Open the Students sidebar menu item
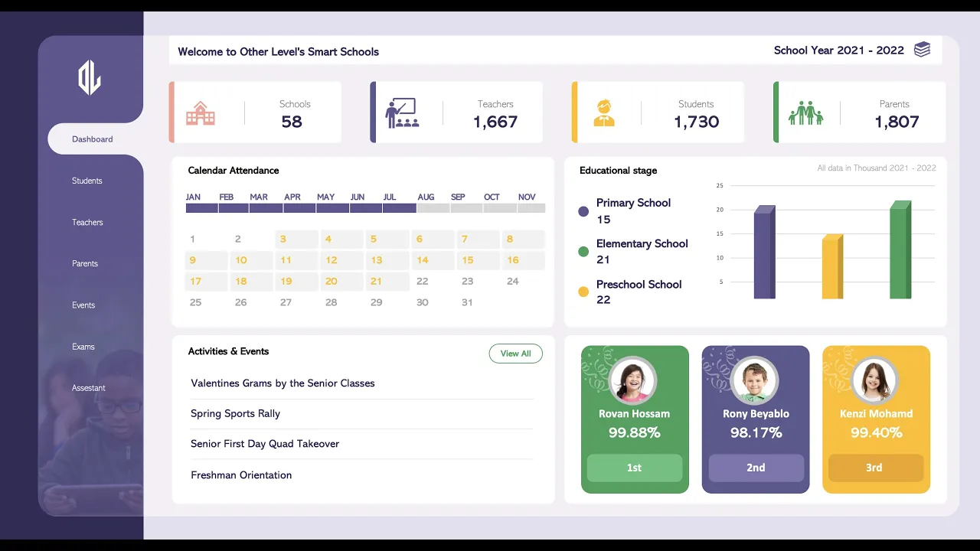The height and width of the screenshot is (551, 980). click(x=87, y=181)
